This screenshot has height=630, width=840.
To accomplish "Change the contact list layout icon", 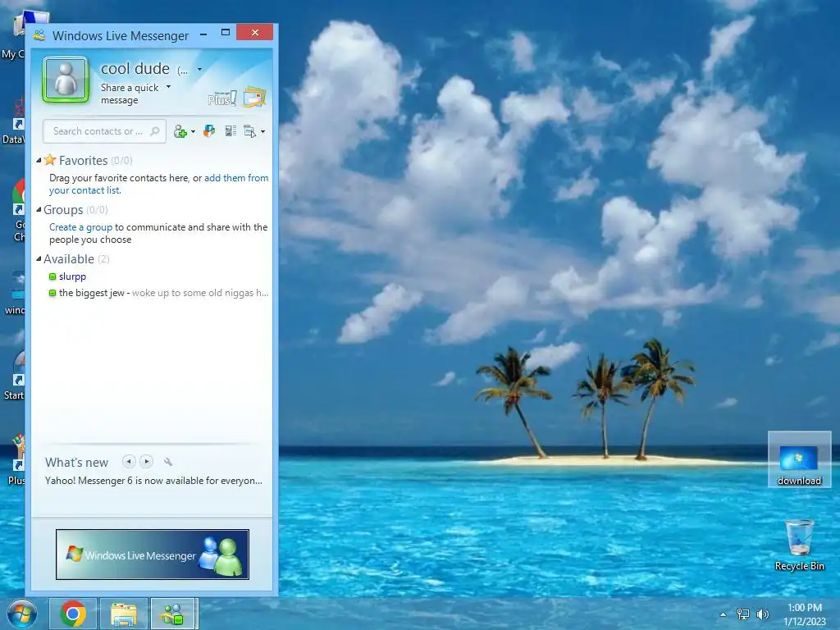I will [231, 130].
